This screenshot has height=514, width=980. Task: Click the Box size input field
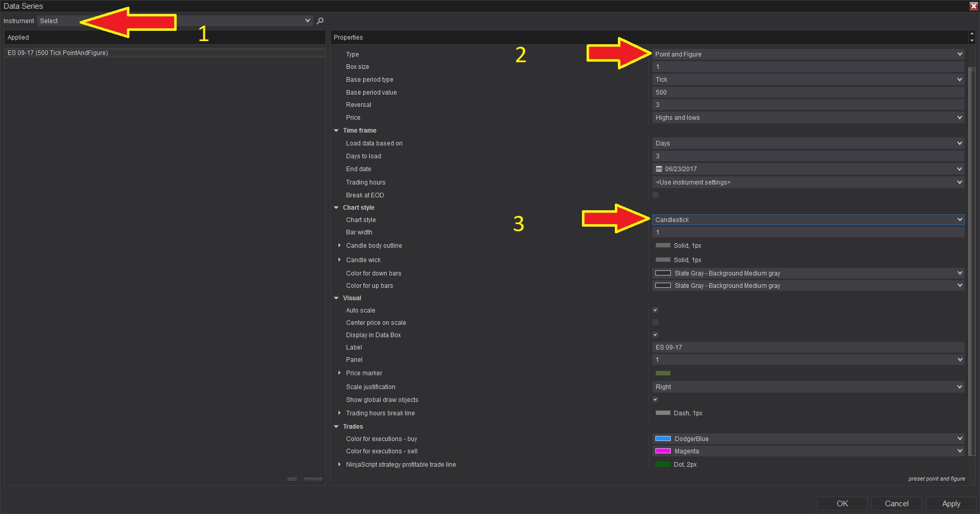click(x=808, y=67)
